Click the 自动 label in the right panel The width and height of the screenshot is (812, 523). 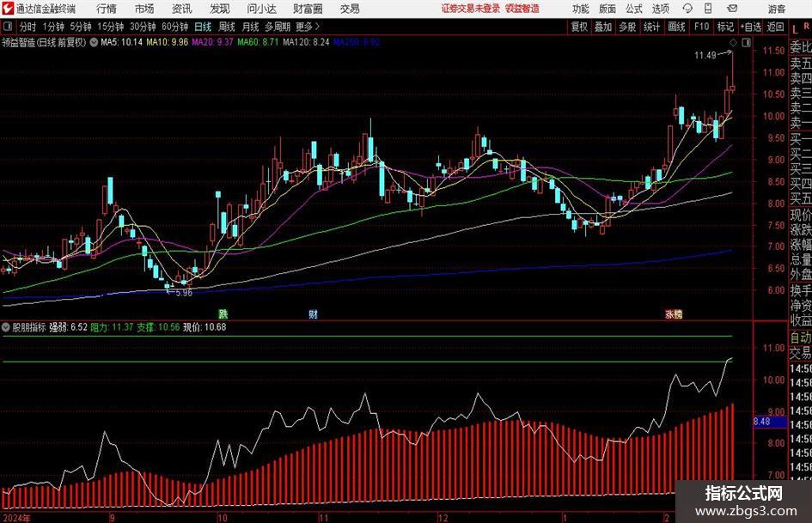click(801, 338)
